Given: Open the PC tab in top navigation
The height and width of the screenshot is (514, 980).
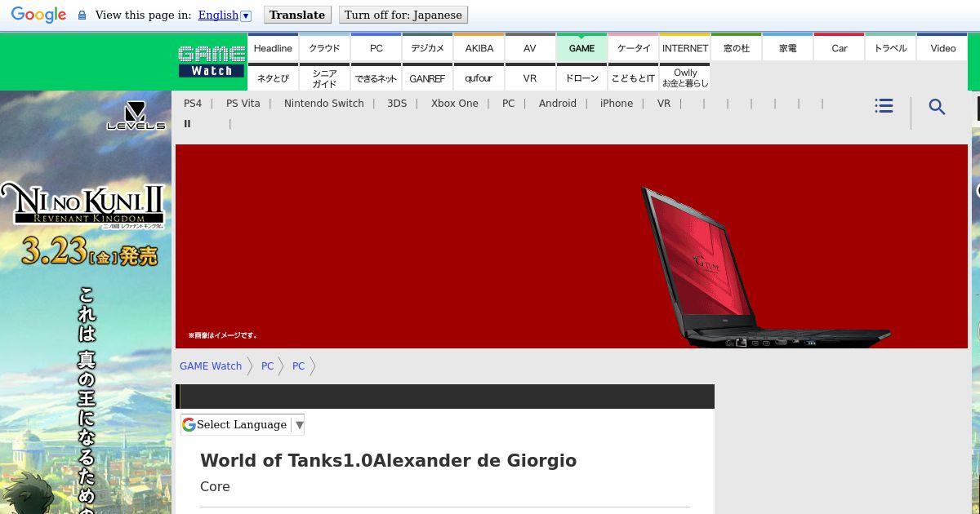Looking at the screenshot, I should click(x=376, y=47).
